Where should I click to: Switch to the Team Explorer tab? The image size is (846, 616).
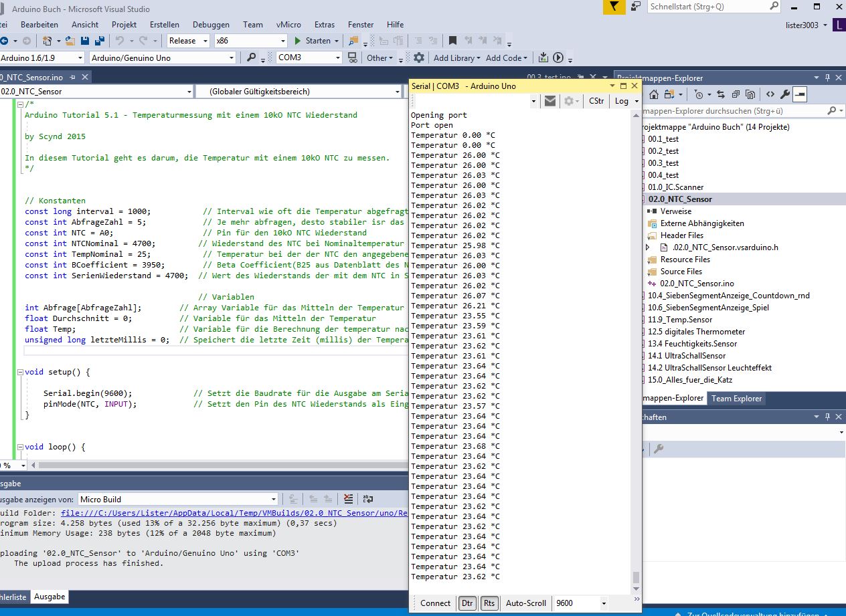coord(736,399)
